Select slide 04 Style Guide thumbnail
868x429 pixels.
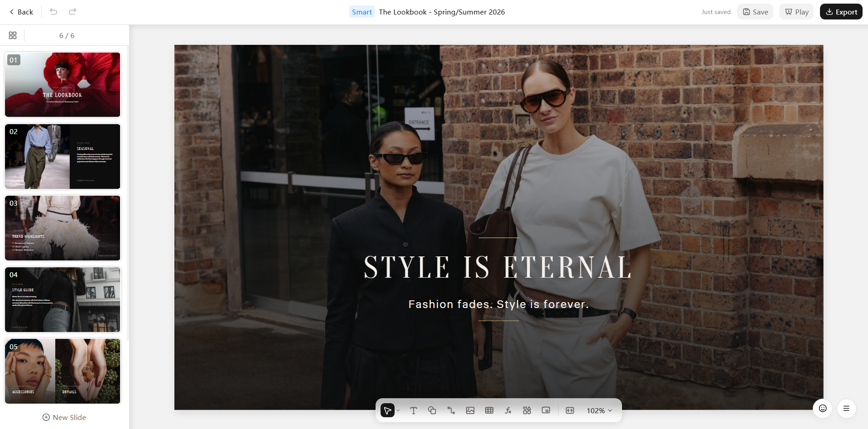click(63, 299)
